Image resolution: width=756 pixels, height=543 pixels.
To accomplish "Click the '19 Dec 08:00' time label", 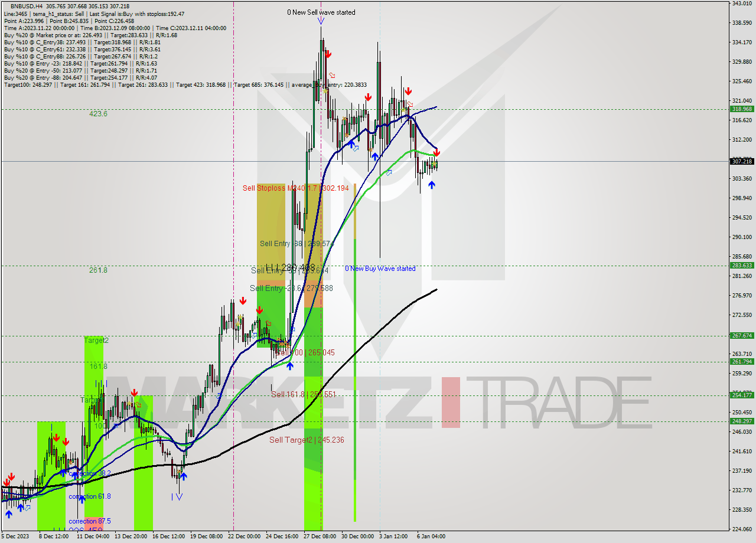I will click(x=206, y=537).
